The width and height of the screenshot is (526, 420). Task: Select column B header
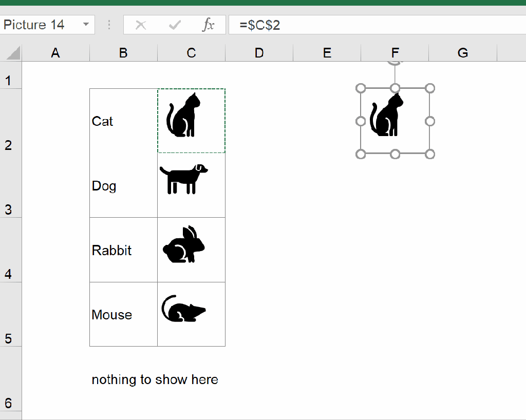(123, 52)
